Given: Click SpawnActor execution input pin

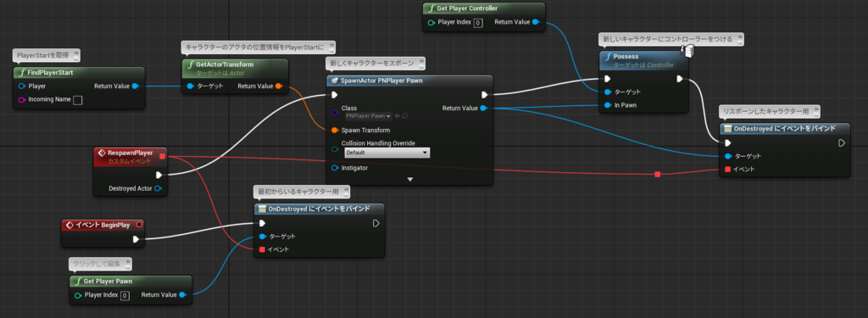Looking at the screenshot, I should [x=334, y=95].
